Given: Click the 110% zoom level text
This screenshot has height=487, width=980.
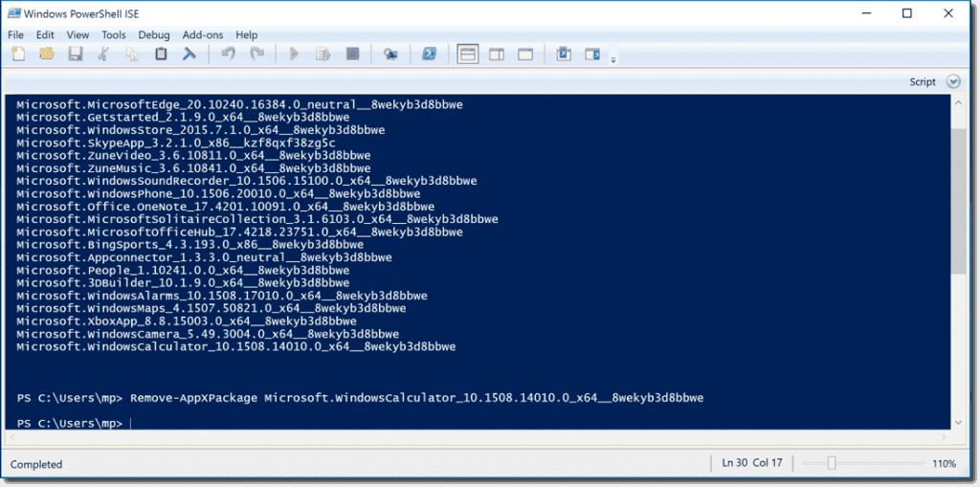Looking at the screenshot, I should pyautogui.click(x=944, y=463).
